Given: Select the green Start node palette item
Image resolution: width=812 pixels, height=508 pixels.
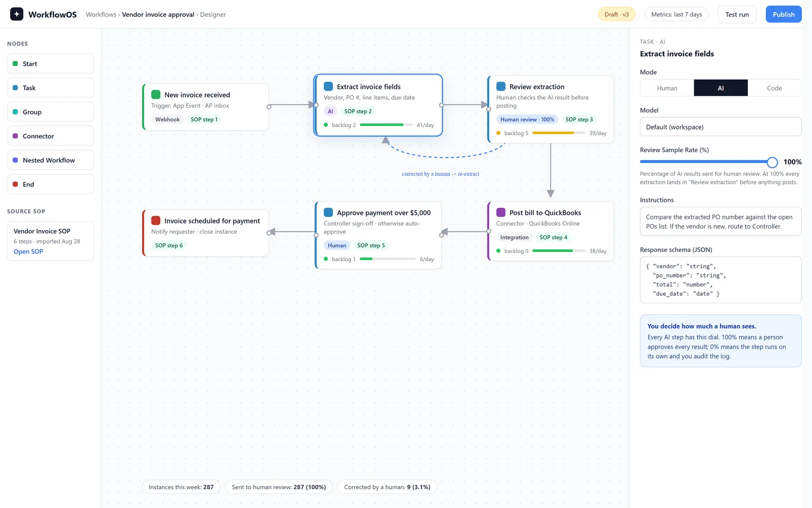Looking at the screenshot, I should [x=50, y=63].
